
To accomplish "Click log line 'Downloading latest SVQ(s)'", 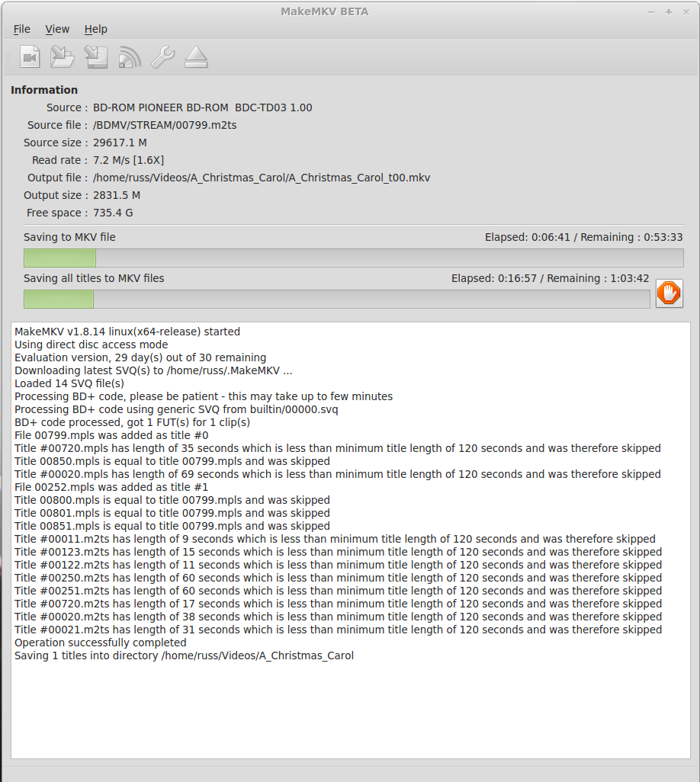I will tap(154, 370).
